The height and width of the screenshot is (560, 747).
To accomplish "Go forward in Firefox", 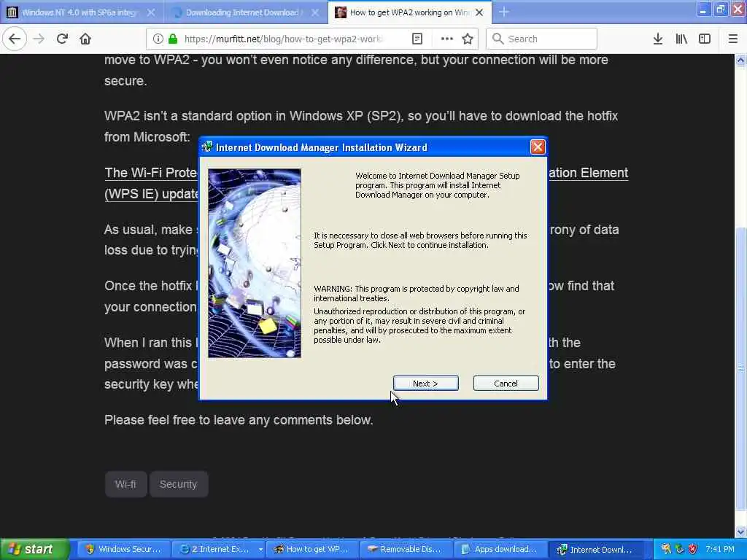I will [x=39, y=39].
